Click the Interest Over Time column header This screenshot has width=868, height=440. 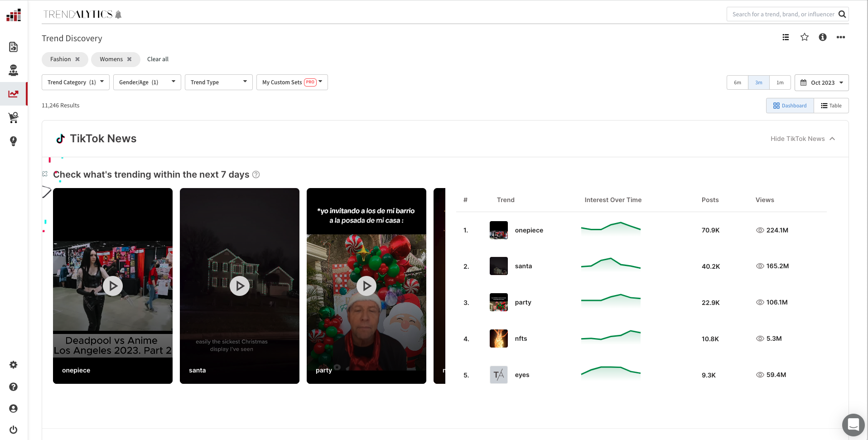613,200
